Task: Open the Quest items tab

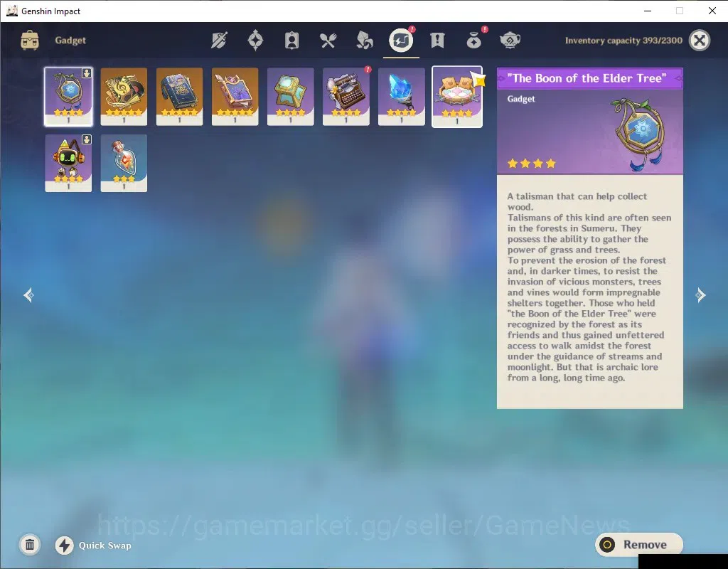Action: [437, 41]
